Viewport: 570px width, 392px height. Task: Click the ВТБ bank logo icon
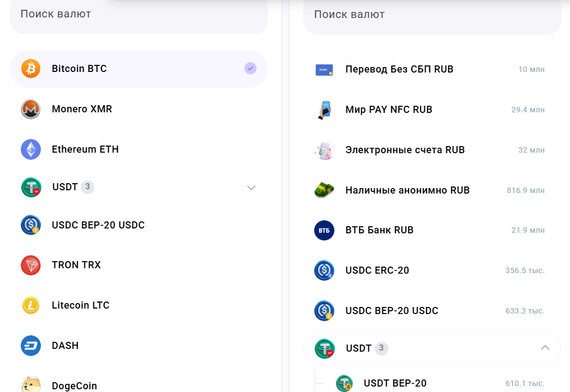click(324, 230)
